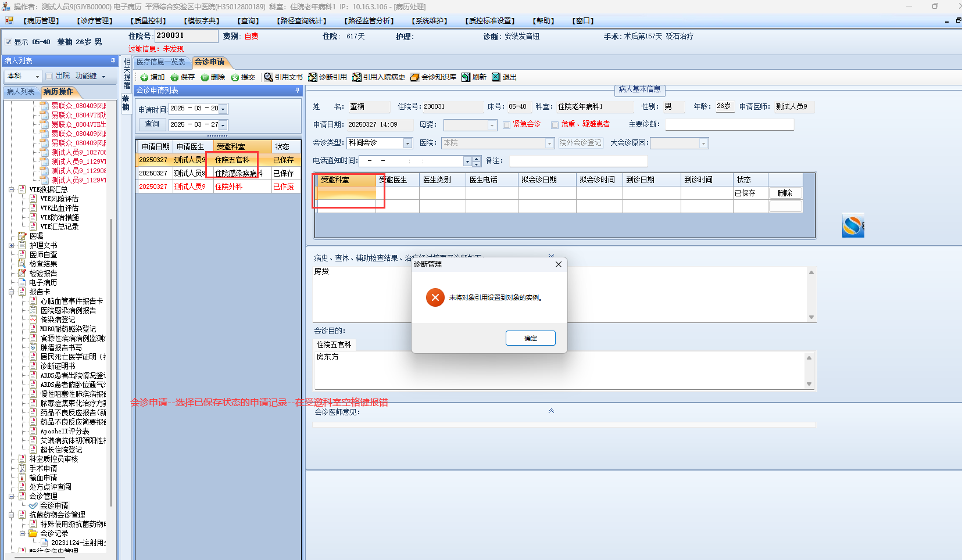Collapse the VTE数据汇总 tree node
The width and height of the screenshot is (962, 560).
click(x=12, y=189)
